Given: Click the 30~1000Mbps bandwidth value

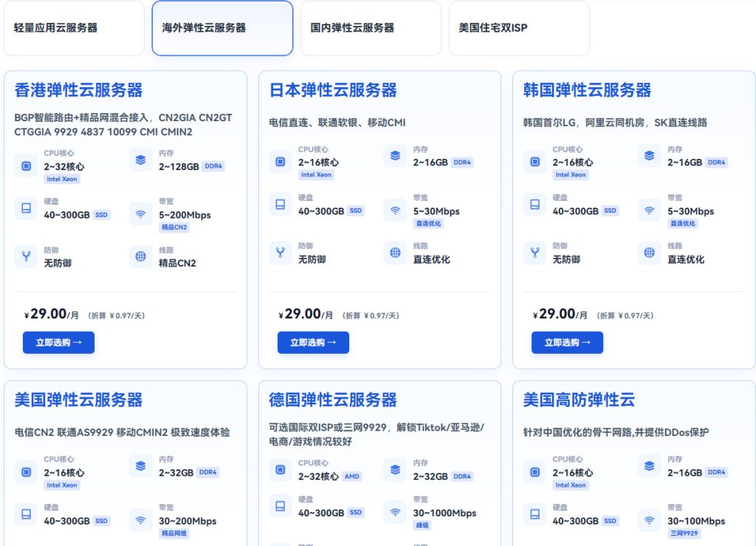Looking at the screenshot, I should click(x=444, y=513).
